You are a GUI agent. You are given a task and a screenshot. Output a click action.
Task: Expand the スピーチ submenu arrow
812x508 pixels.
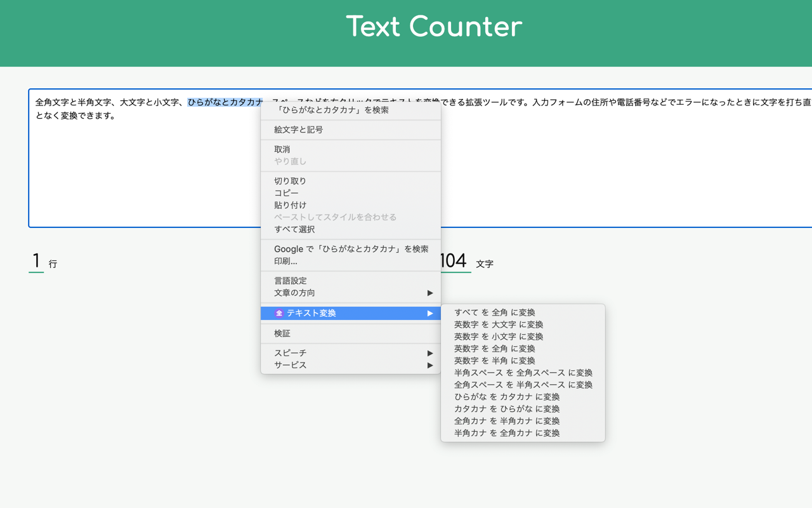[x=430, y=353]
